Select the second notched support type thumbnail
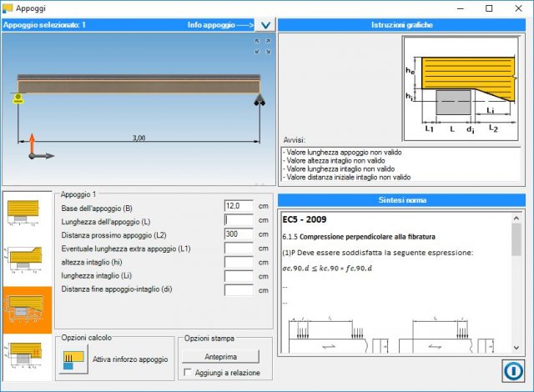Image resolution: width=534 pixels, height=392 pixels. pos(27,260)
